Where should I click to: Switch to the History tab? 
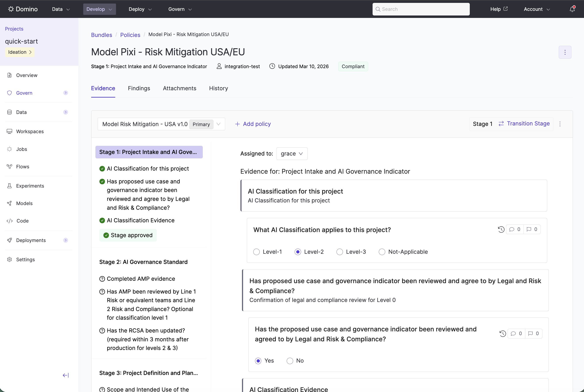(x=218, y=88)
